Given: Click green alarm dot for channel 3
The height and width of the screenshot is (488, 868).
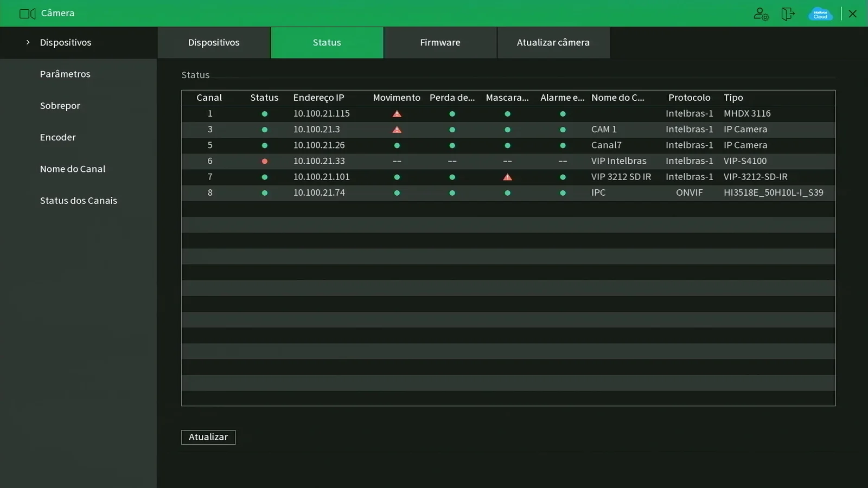Looking at the screenshot, I should click(563, 130).
